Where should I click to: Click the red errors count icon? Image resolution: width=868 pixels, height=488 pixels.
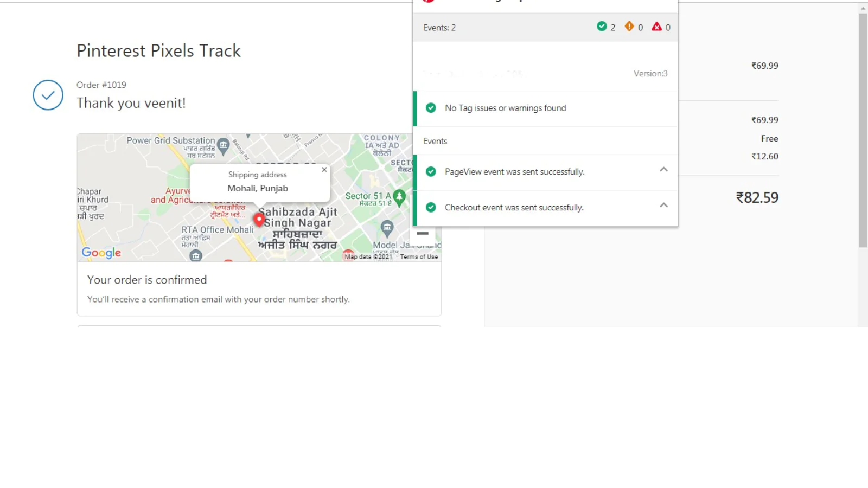pos(656,26)
